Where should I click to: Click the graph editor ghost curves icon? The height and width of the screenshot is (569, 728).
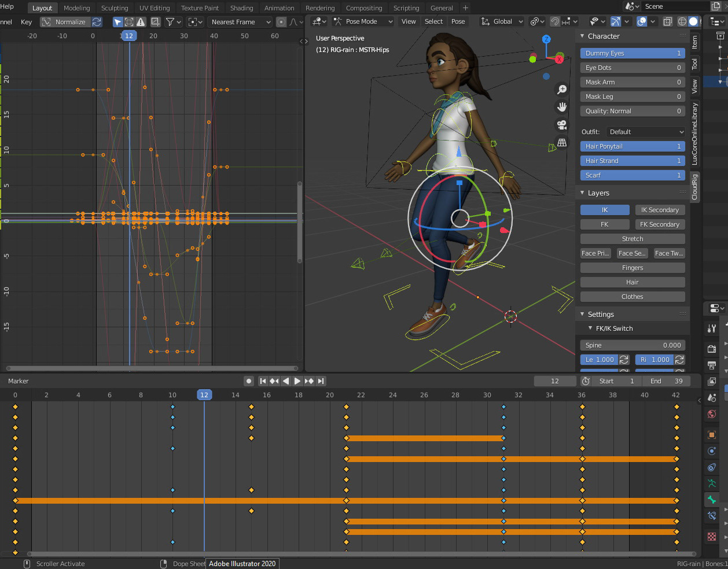(x=156, y=22)
